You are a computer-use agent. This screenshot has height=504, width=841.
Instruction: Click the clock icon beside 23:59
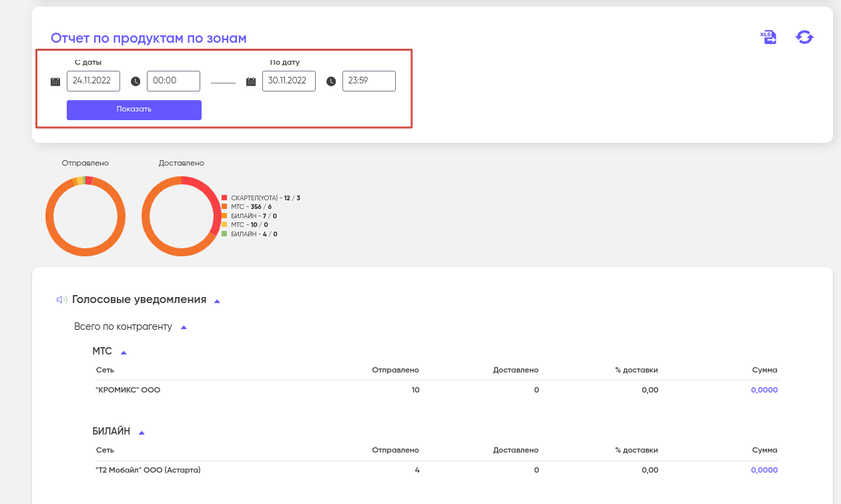[x=331, y=81]
